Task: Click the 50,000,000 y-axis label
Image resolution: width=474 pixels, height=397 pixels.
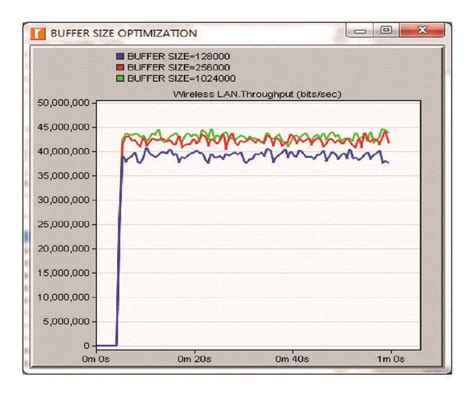Action: 63,103
